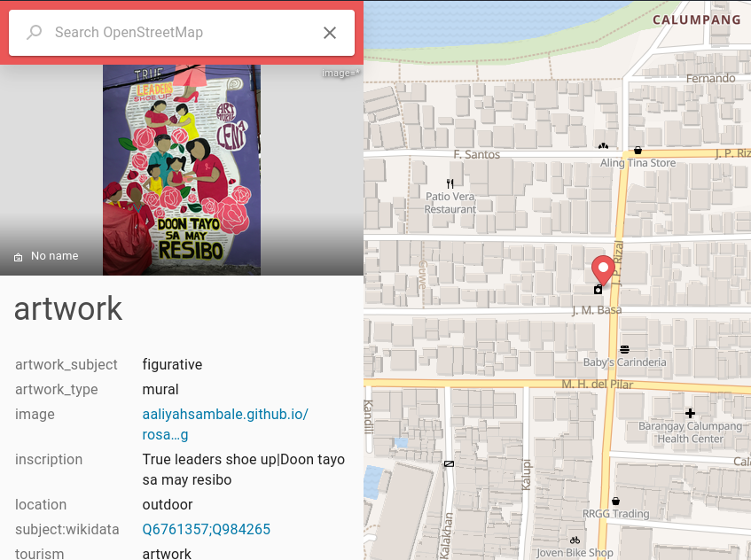This screenshot has height=560, width=751.
Task: Open the Q6761357;Q984265 wikidata link
Action: pyautogui.click(x=207, y=529)
